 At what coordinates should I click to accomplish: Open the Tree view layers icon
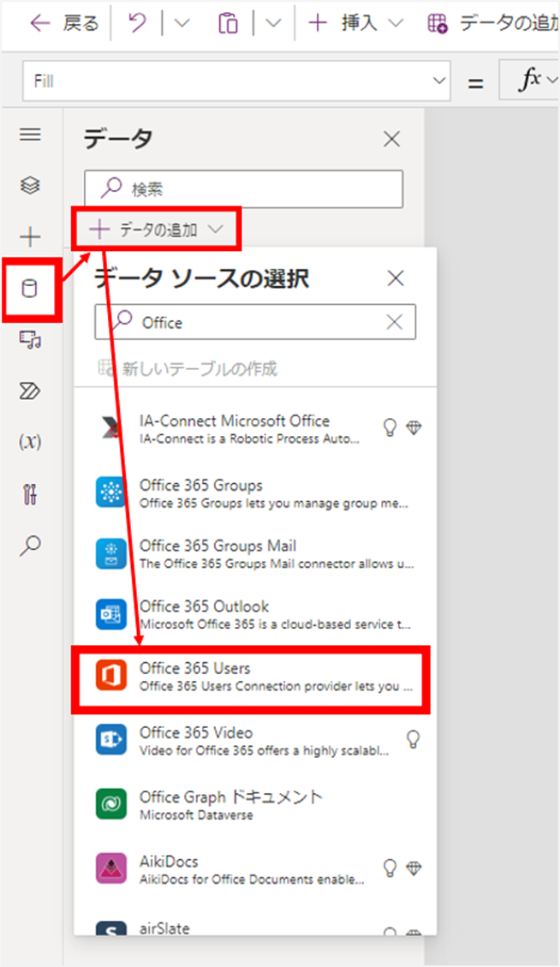point(30,185)
